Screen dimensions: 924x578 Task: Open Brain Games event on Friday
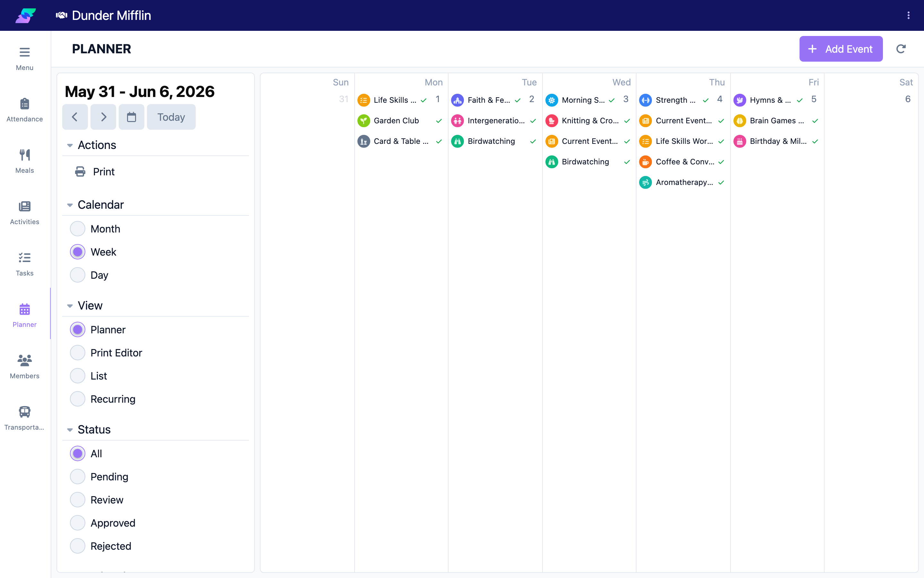tap(777, 121)
